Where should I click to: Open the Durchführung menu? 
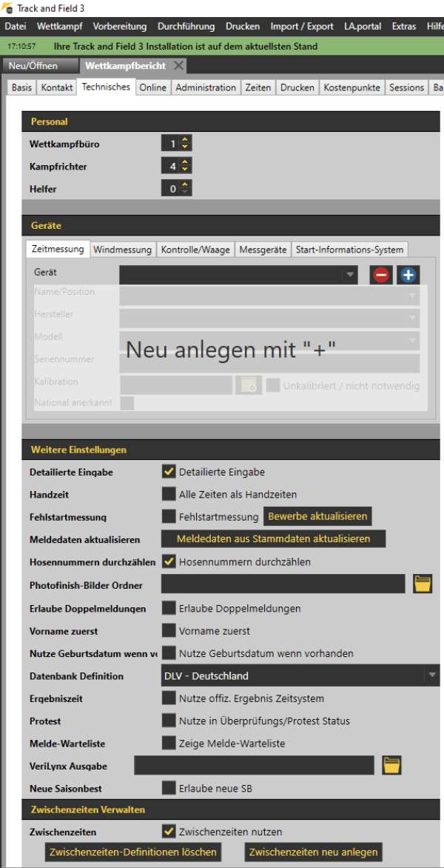tap(186, 26)
